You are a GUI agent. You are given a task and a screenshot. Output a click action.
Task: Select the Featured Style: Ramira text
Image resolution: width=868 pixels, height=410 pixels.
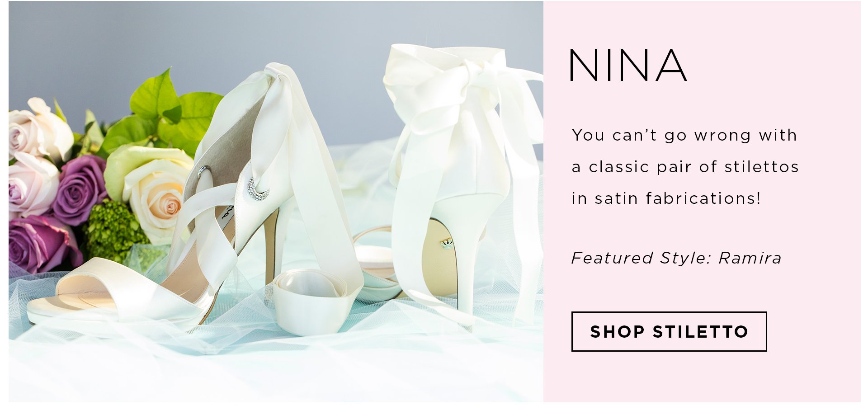(676, 258)
